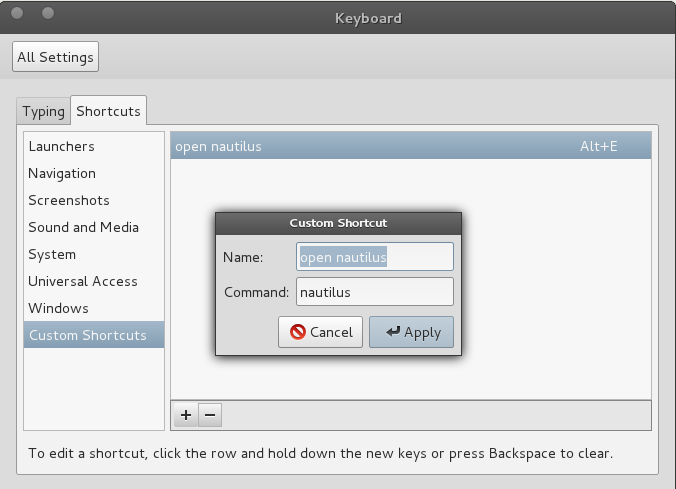Go back to All Settings
This screenshot has width=676, height=489.
(55, 56)
